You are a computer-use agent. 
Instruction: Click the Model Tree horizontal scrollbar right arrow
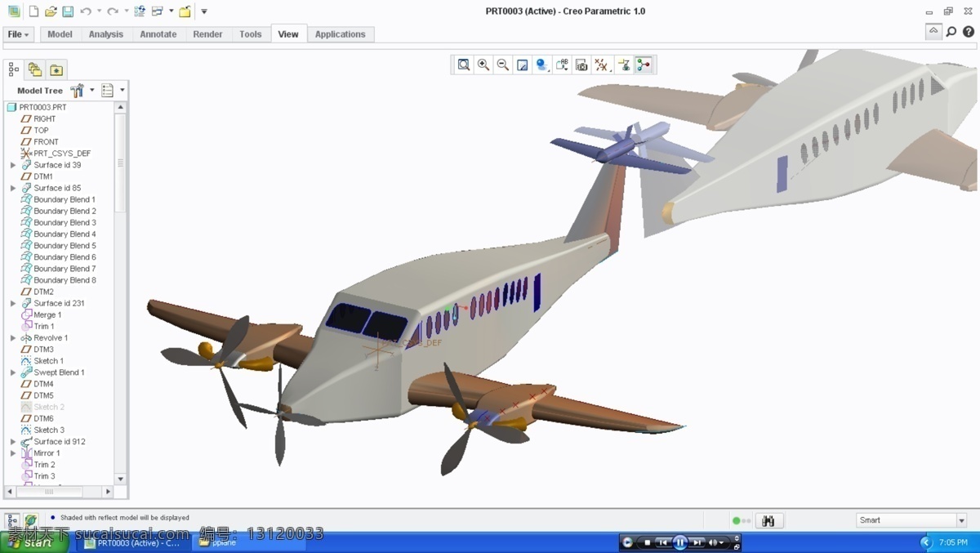pos(108,492)
